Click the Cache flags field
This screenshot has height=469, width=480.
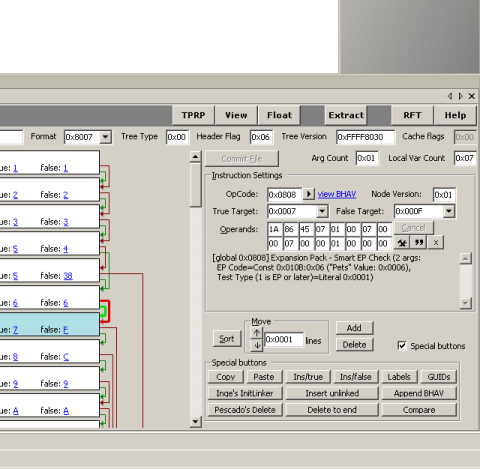pyautogui.click(x=465, y=137)
